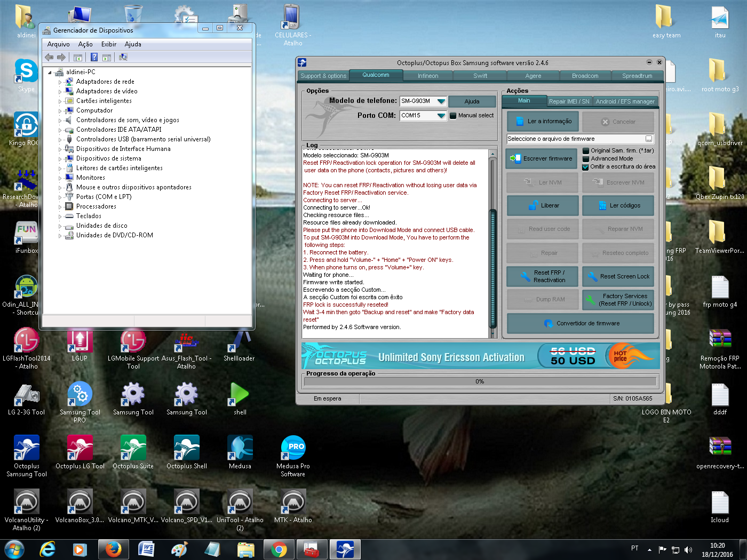This screenshot has width=747, height=560.
Task: Open Porto COM dropdown
Action: (x=441, y=116)
